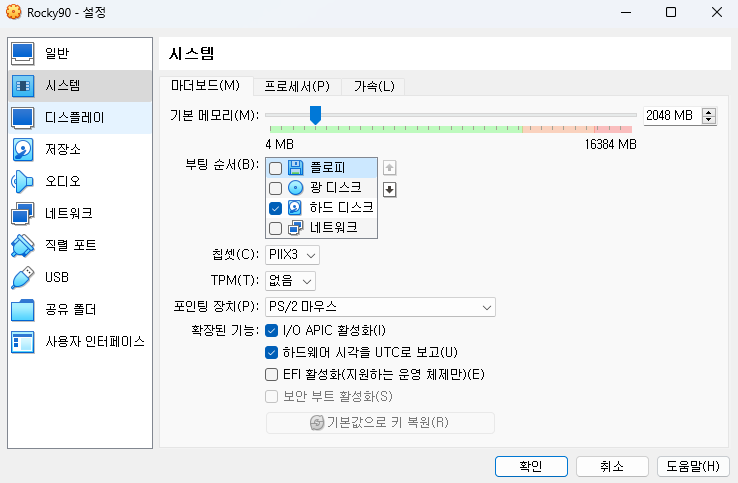Open the 공유 폴더 folder icon
This screenshot has height=483, width=738.
tap(23, 309)
